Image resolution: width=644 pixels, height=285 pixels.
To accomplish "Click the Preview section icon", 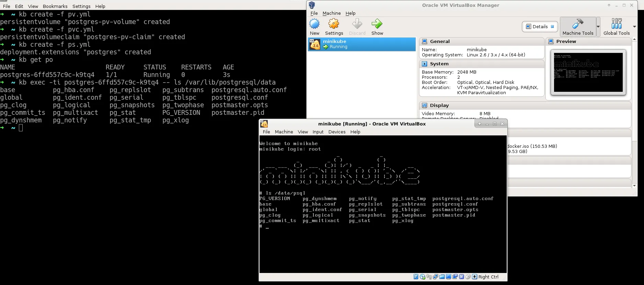I will point(551,42).
